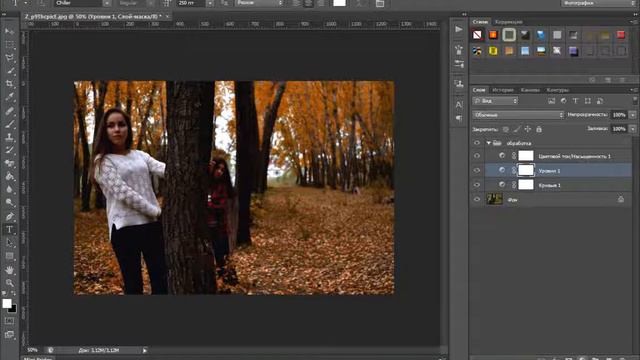This screenshot has height=360, width=640.
Task: Switch to the 'Контуры' tab
Action: (x=557, y=90)
